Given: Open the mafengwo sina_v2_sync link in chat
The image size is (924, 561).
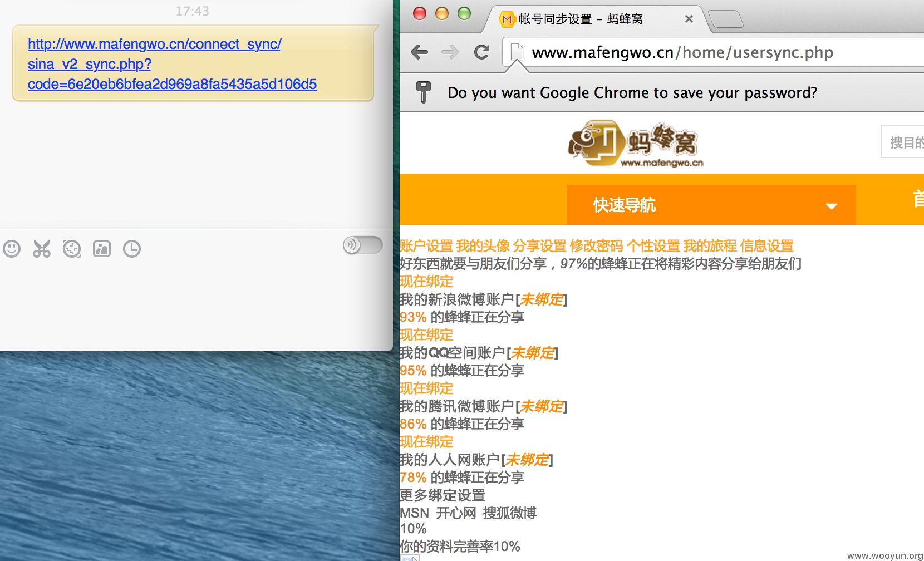Looking at the screenshot, I should (172, 64).
